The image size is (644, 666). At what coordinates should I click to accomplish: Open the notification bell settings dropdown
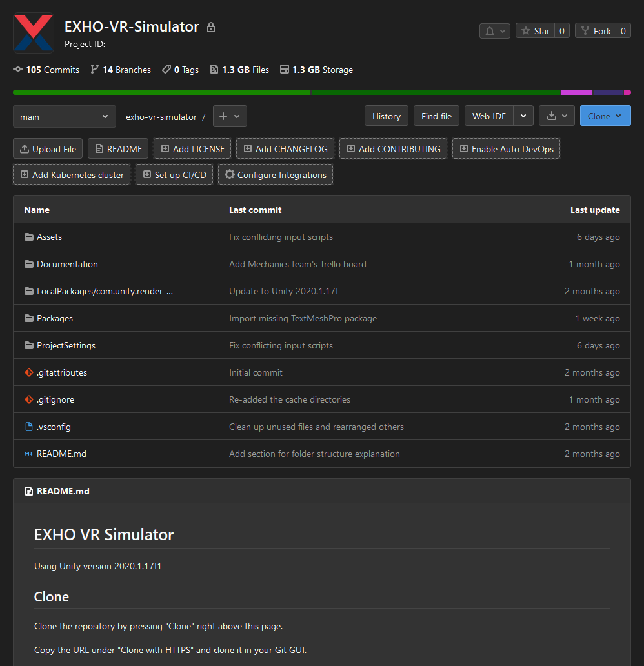494,31
